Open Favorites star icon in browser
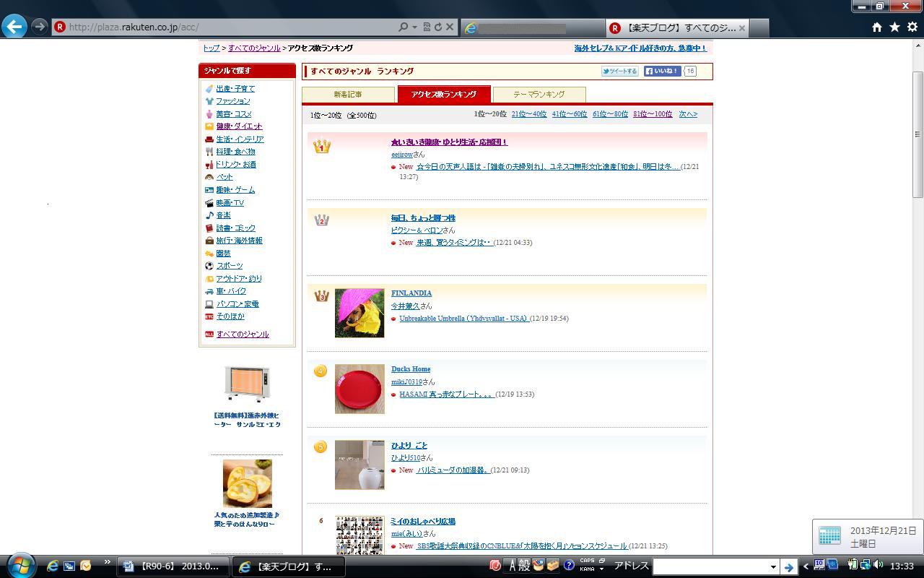 click(894, 27)
